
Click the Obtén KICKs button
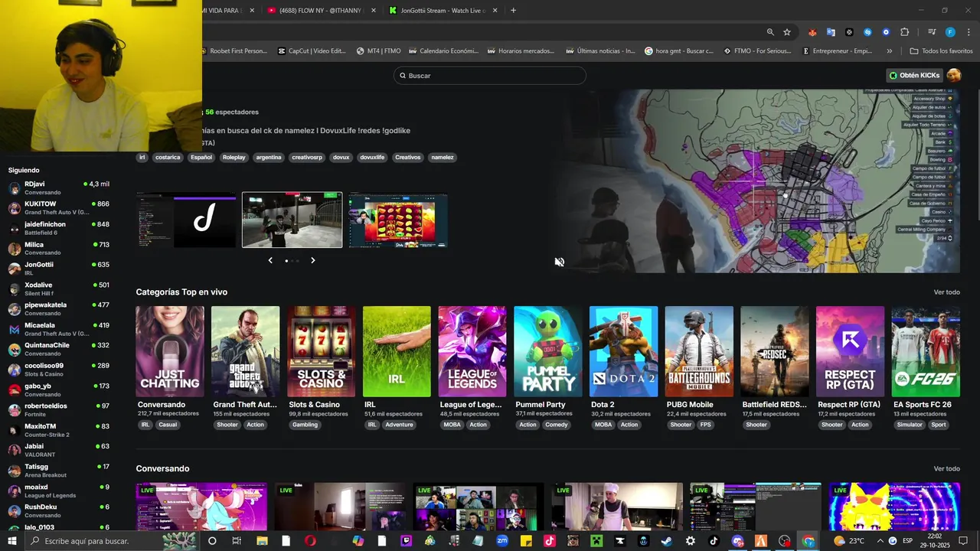[914, 75]
